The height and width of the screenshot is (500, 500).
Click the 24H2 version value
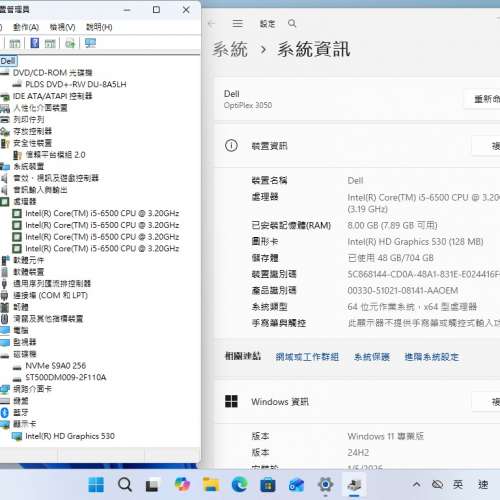click(x=358, y=452)
